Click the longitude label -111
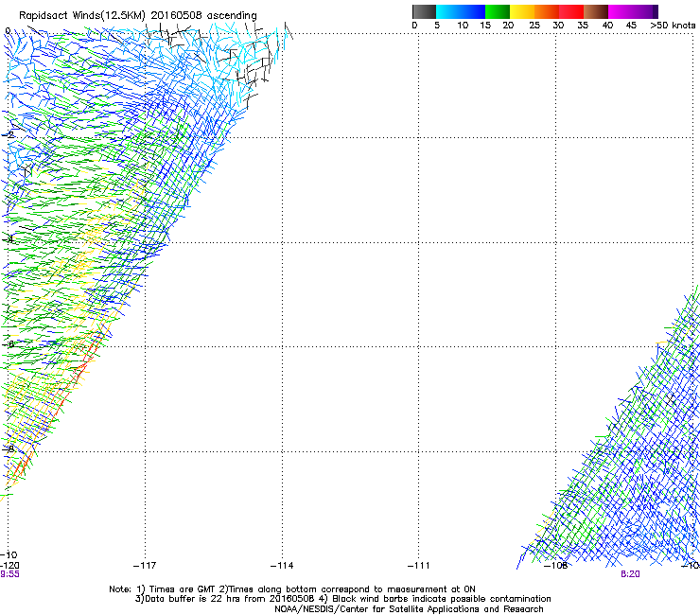 (419, 566)
